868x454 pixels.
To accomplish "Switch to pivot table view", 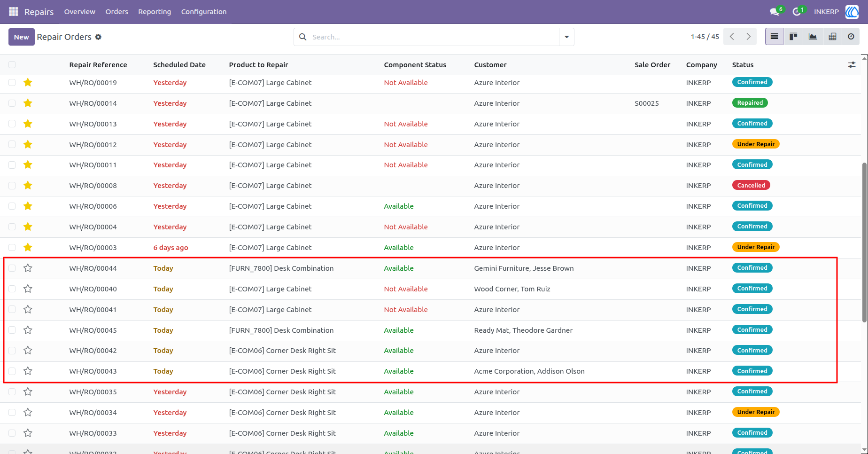I will [x=832, y=37].
